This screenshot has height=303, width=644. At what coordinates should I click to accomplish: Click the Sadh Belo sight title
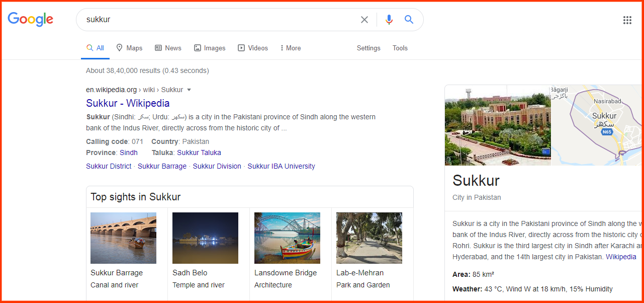click(190, 273)
